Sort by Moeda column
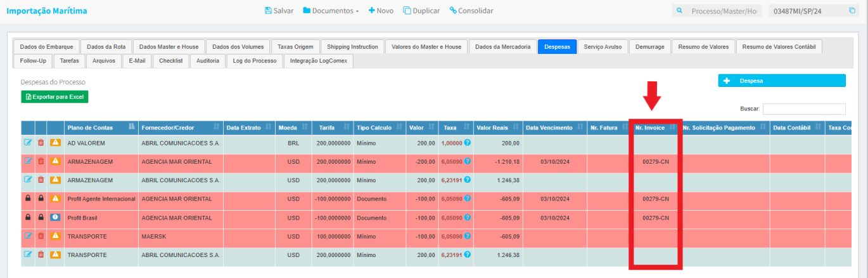Image resolution: width=868 pixels, height=278 pixels. (x=293, y=128)
